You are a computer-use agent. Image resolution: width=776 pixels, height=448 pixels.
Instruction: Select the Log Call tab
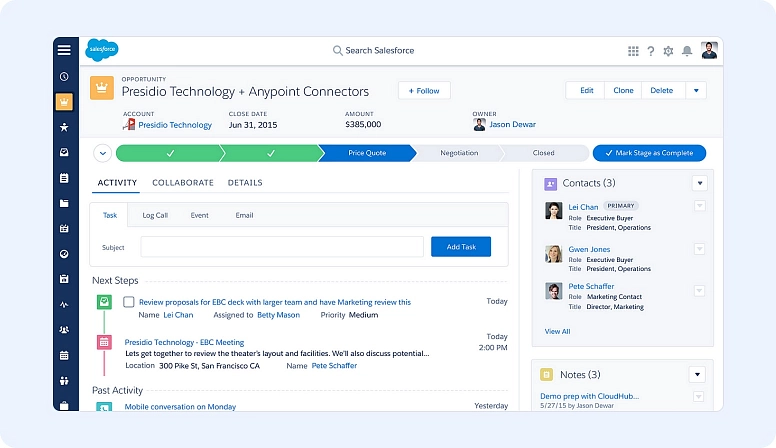coord(155,215)
